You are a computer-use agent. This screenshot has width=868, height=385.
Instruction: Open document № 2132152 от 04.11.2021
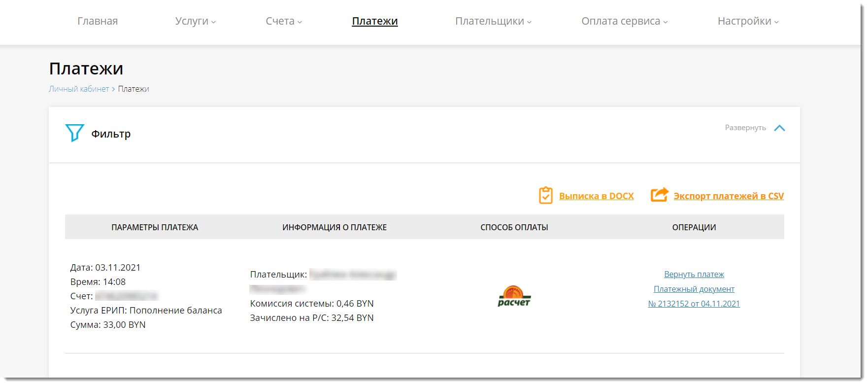694,304
